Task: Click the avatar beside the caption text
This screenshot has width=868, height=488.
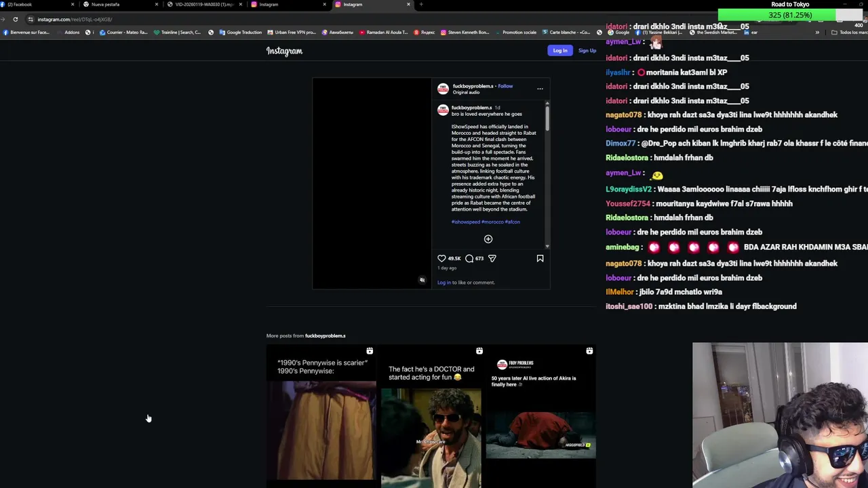Action: click(x=443, y=110)
